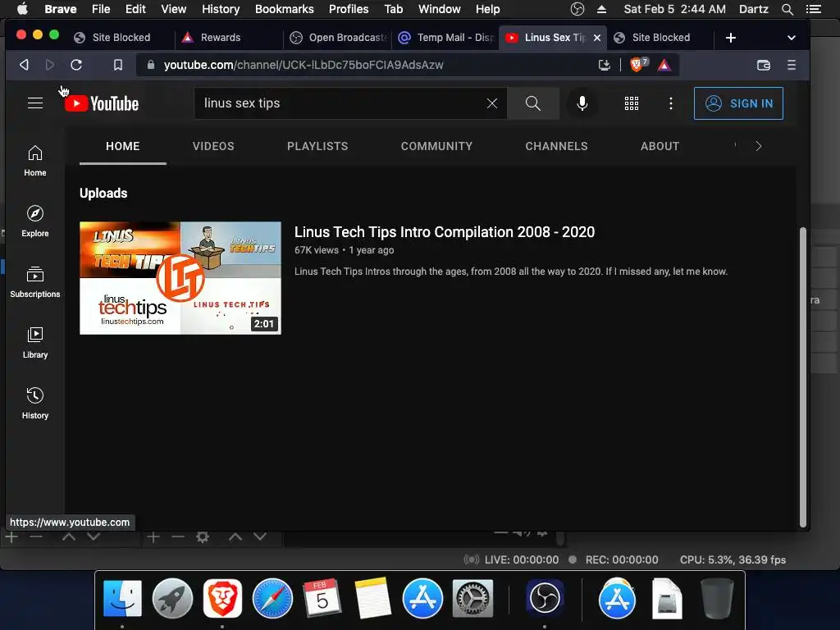Open Subscriptions in sidebar

coord(34,282)
